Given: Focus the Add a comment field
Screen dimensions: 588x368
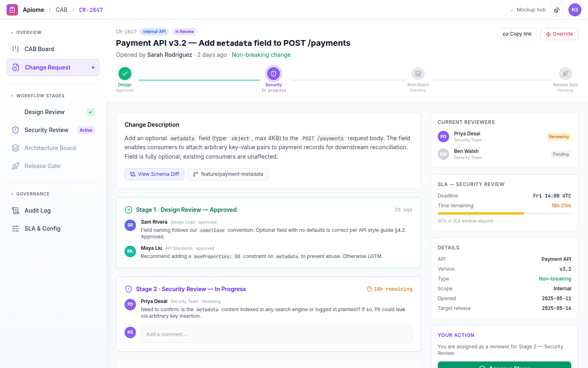Looking at the screenshot, I should 276,334.
